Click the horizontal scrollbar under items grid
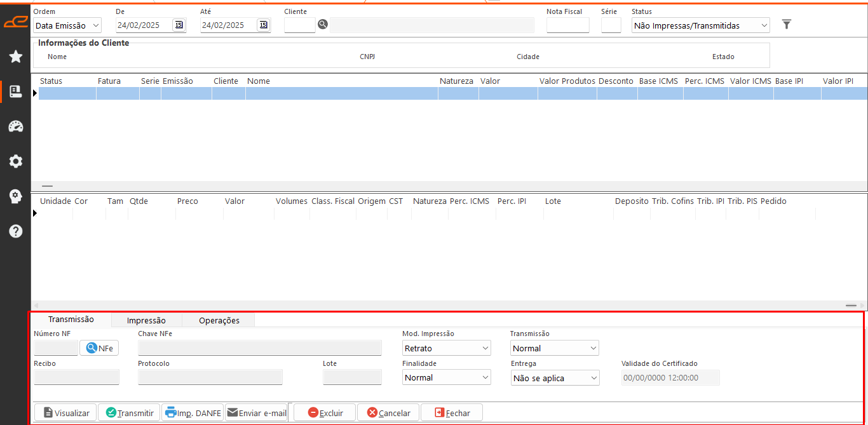Viewport: 868px width, 425px height. coord(449,306)
